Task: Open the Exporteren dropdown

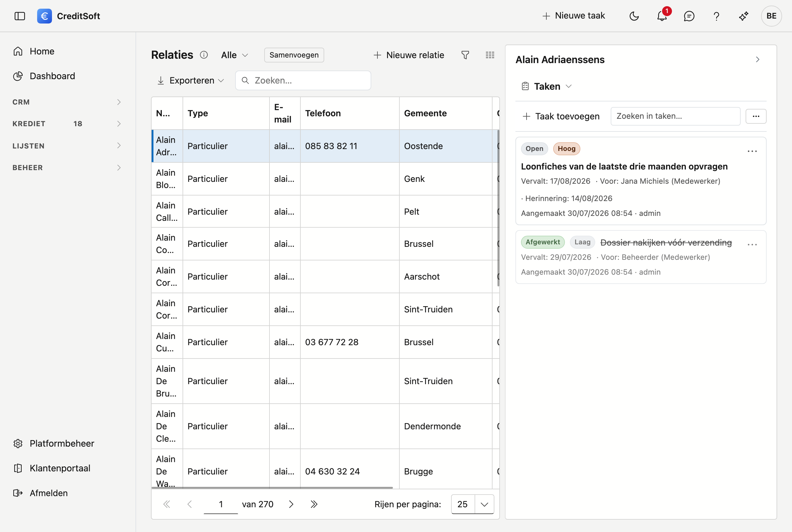Action: click(x=191, y=80)
